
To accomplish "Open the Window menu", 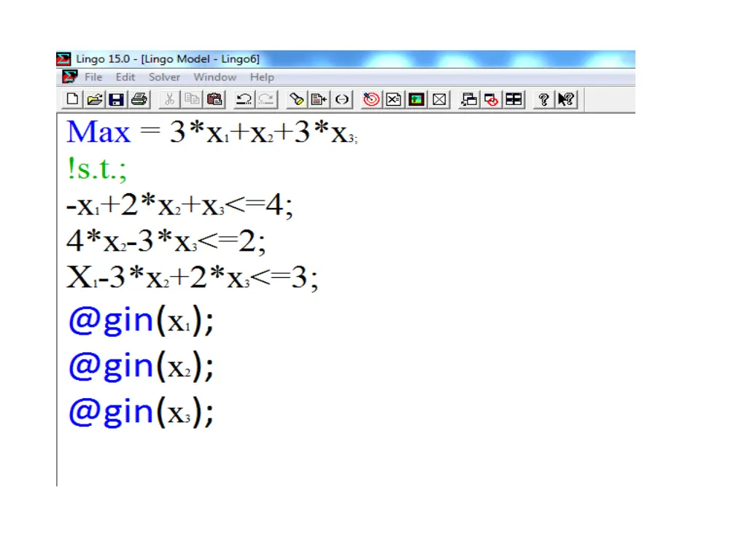I will tap(215, 77).
